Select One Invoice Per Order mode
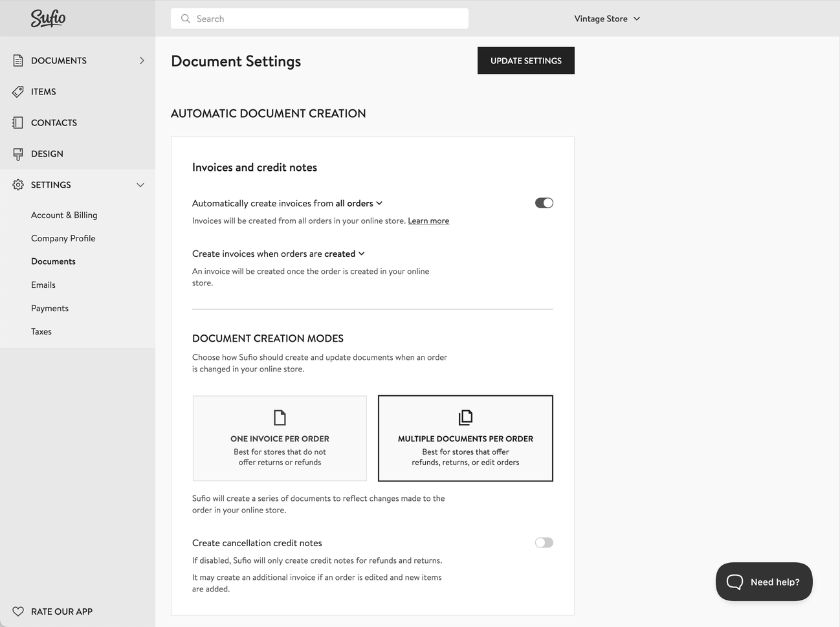The image size is (840, 627). [x=280, y=438]
